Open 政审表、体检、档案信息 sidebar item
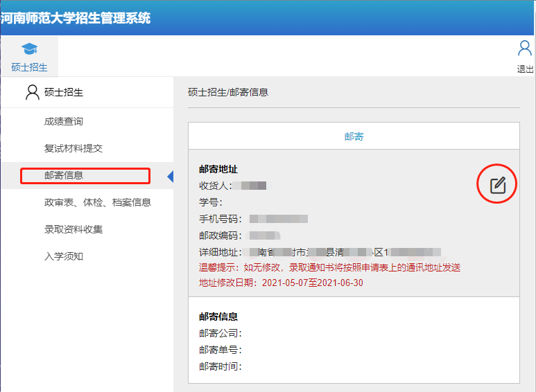The image size is (536, 392). click(98, 203)
